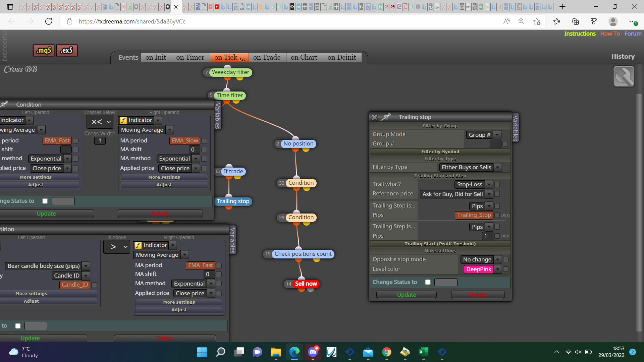The image size is (644, 362).
Task: Pin the Trailing stop panel
Action: 386,117
